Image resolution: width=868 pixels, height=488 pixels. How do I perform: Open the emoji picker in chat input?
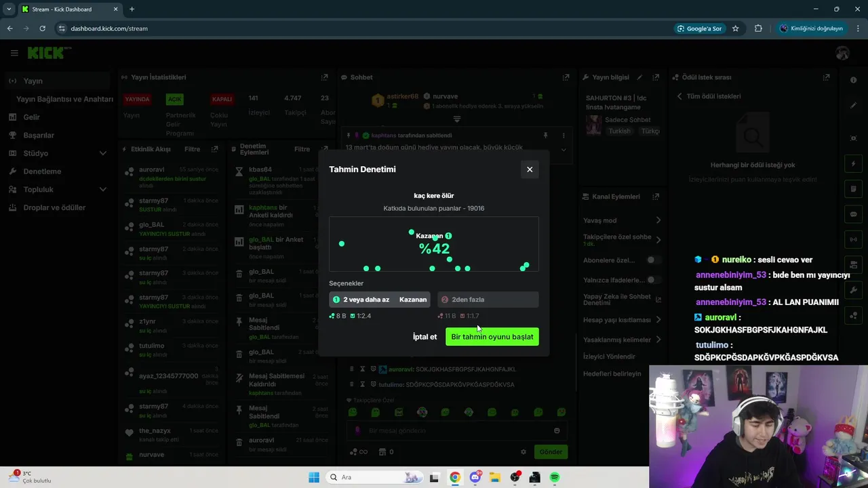[557, 430]
